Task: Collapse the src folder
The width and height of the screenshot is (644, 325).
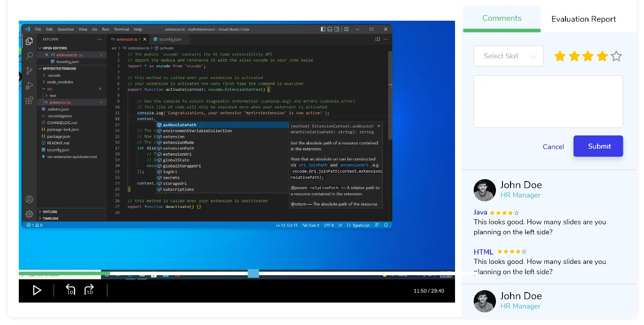Action: click(49, 88)
